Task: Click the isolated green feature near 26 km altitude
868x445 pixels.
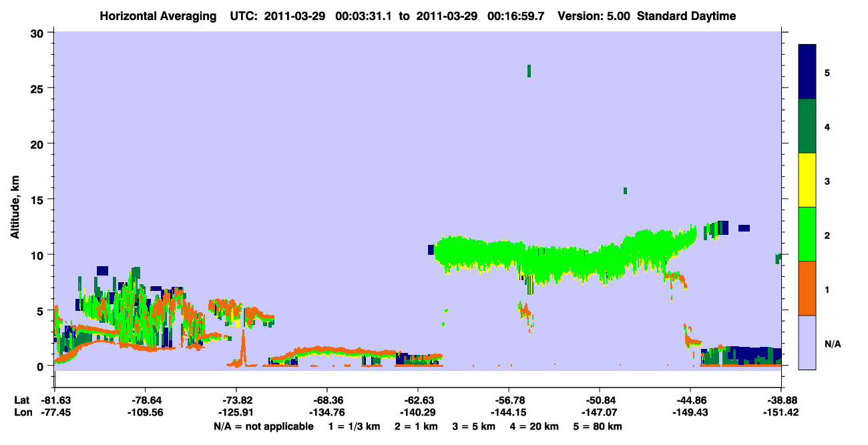Action: [529, 71]
